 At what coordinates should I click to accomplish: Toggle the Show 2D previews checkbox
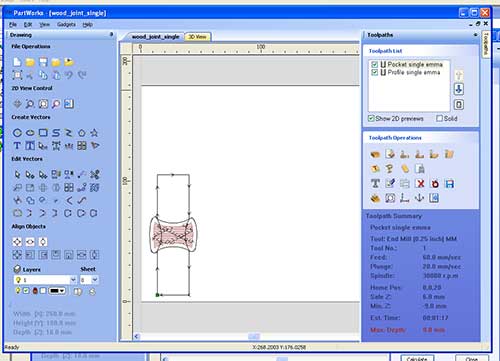coord(371,118)
